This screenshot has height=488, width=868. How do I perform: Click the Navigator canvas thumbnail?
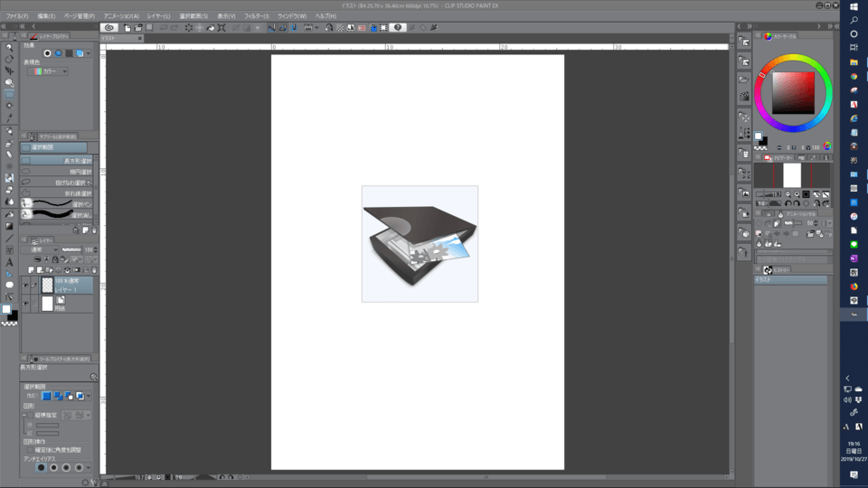(x=792, y=175)
